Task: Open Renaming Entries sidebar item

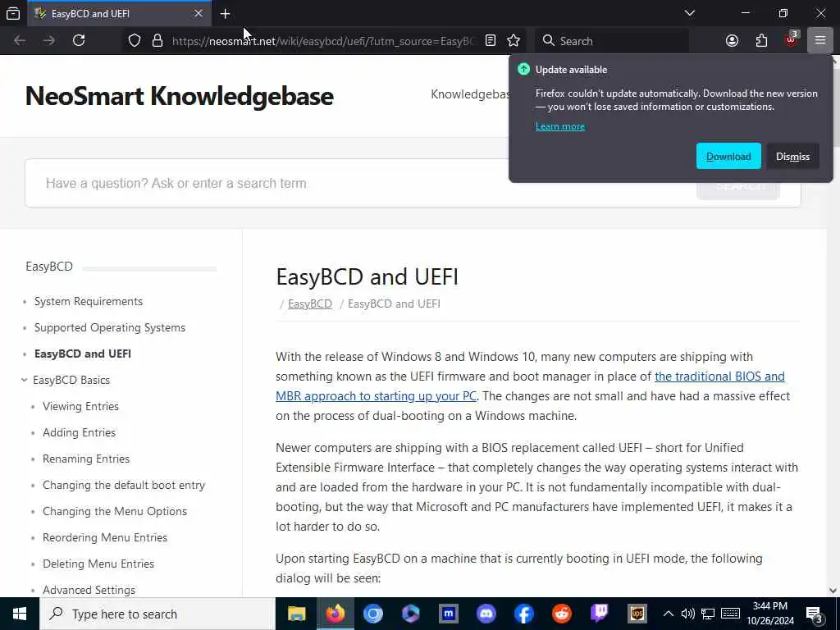Action: click(x=86, y=459)
